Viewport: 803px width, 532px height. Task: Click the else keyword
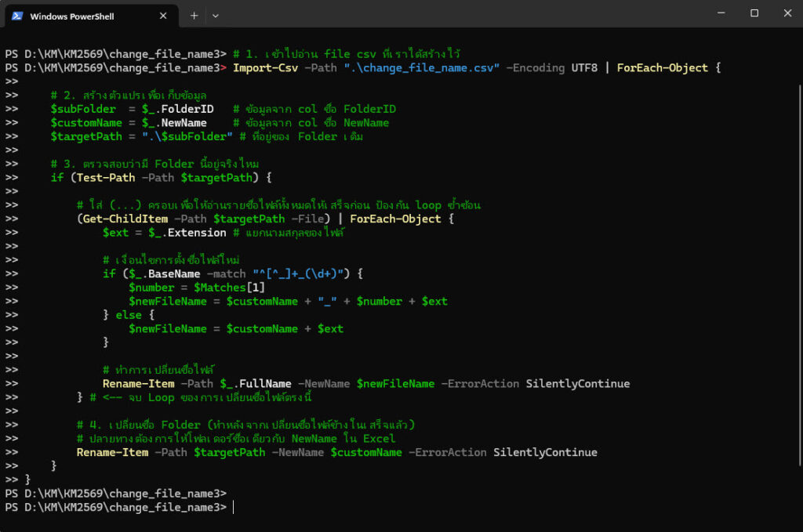pos(129,315)
